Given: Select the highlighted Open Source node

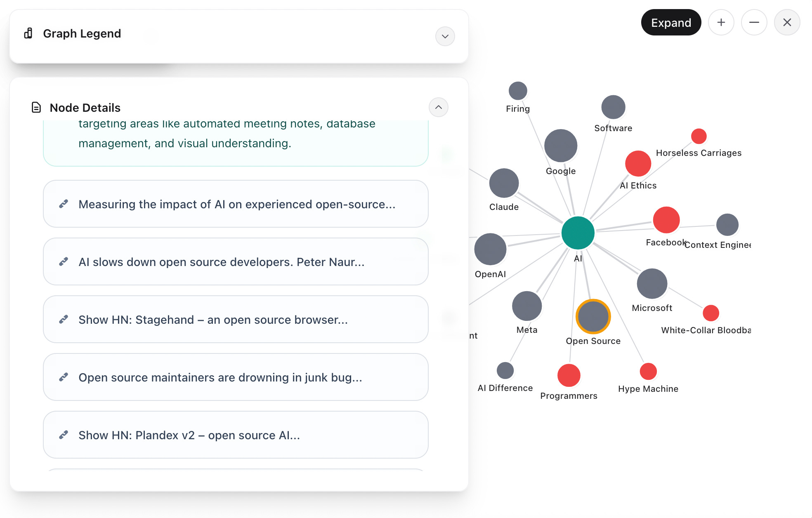Looking at the screenshot, I should click(593, 316).
